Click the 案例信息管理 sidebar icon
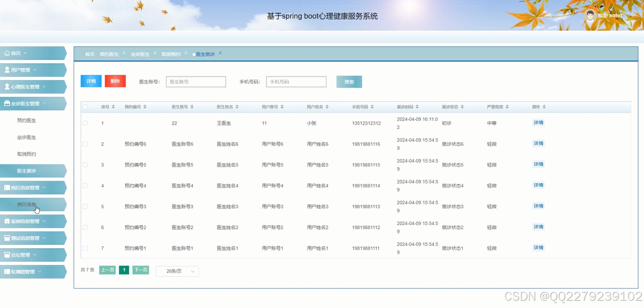This screenshot has width=644, height=308. pyautogui.click(x=7, y=221)
